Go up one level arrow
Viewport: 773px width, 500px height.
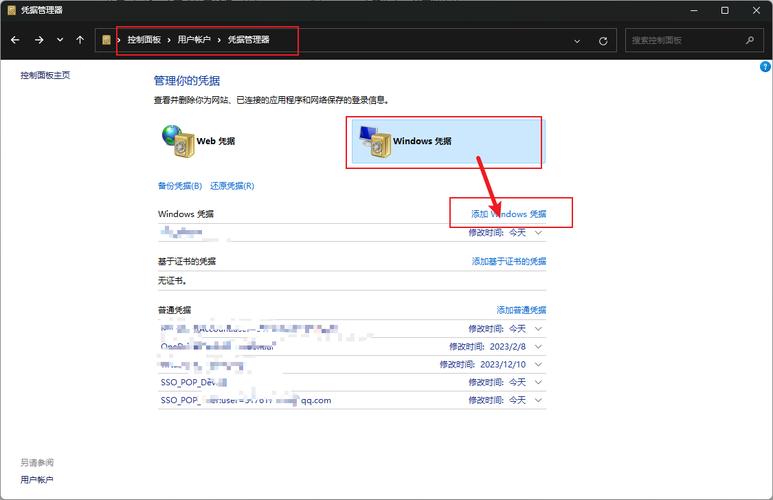pos(80,40)
